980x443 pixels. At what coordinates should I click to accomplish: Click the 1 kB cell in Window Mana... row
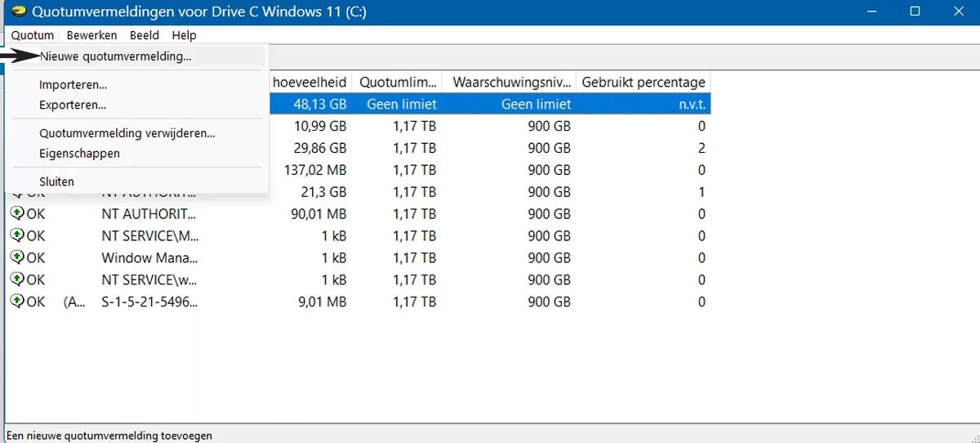tap(332, 257)
